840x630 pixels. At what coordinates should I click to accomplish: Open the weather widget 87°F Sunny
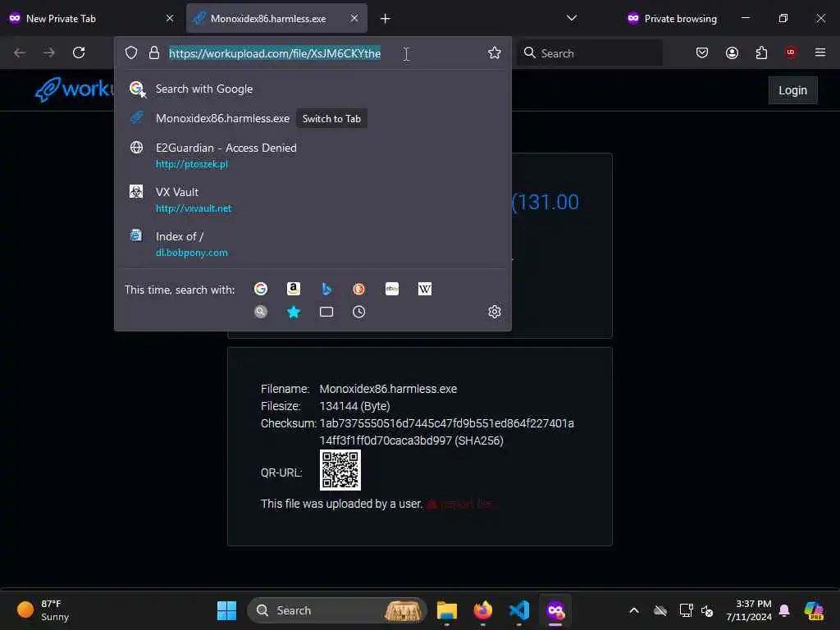click(43, 610)
